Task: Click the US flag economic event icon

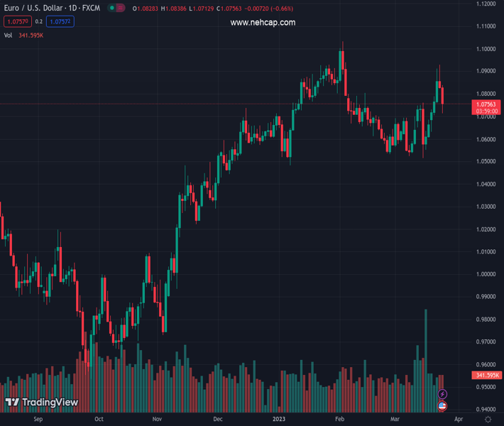Action: tap(442, 406)
